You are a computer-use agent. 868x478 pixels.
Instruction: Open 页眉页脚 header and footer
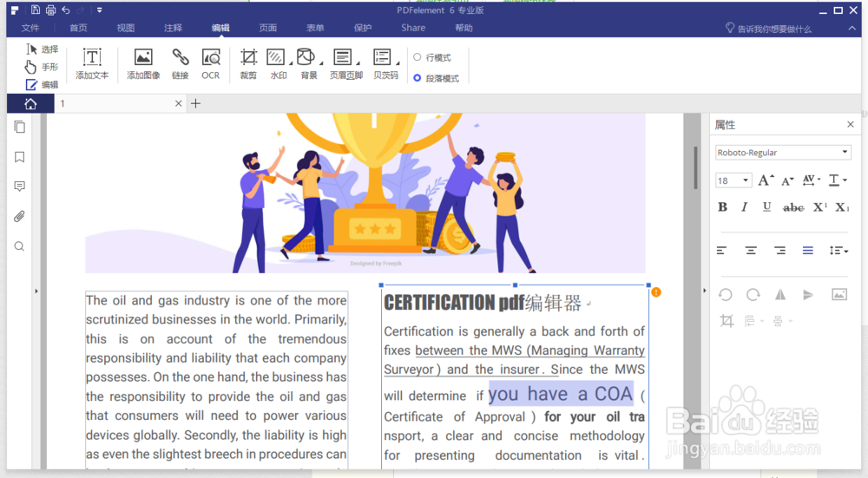click(x=346, y=63)
